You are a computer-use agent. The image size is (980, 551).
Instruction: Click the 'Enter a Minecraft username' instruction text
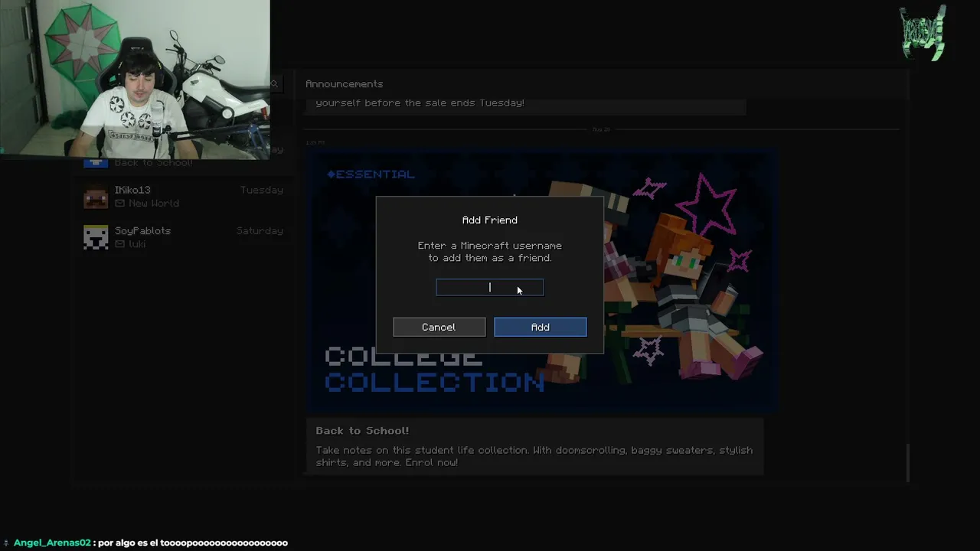tap(490, 252)
